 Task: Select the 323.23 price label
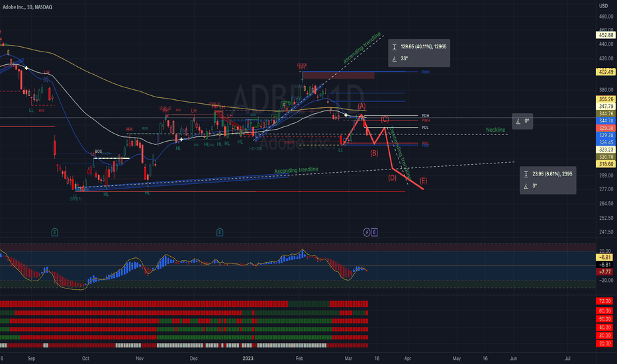point(606,150)
